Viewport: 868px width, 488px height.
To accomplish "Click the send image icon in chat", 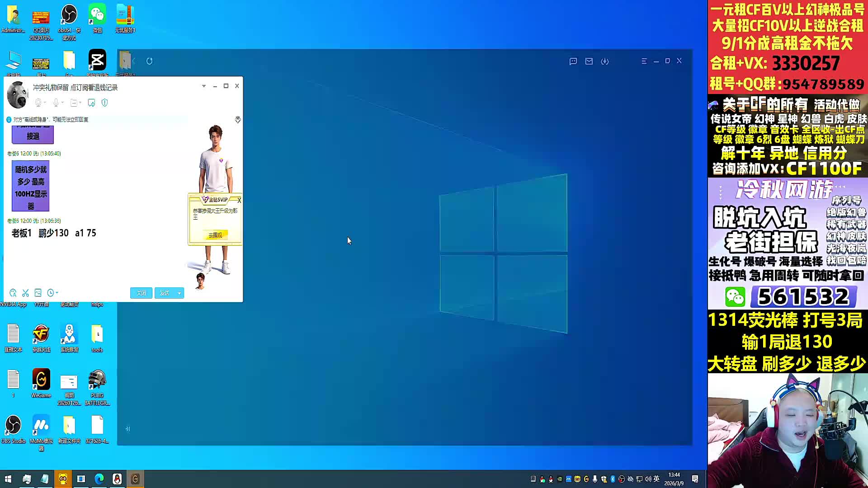I will (x=38, y=293).
